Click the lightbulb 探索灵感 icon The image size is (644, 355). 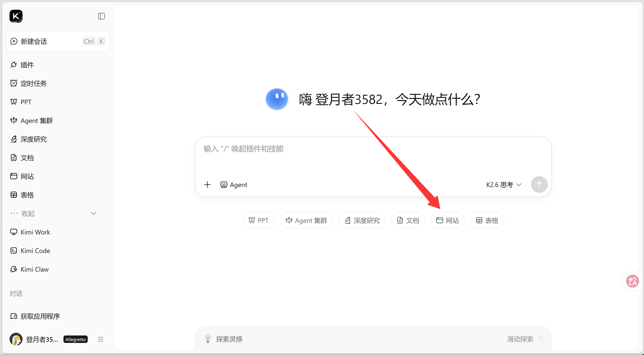click(208, 339)
